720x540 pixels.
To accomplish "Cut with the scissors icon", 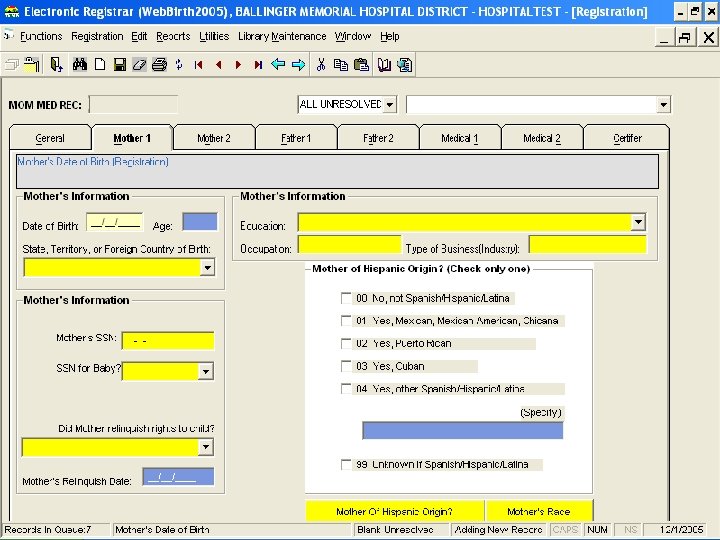I will (321, 65).
